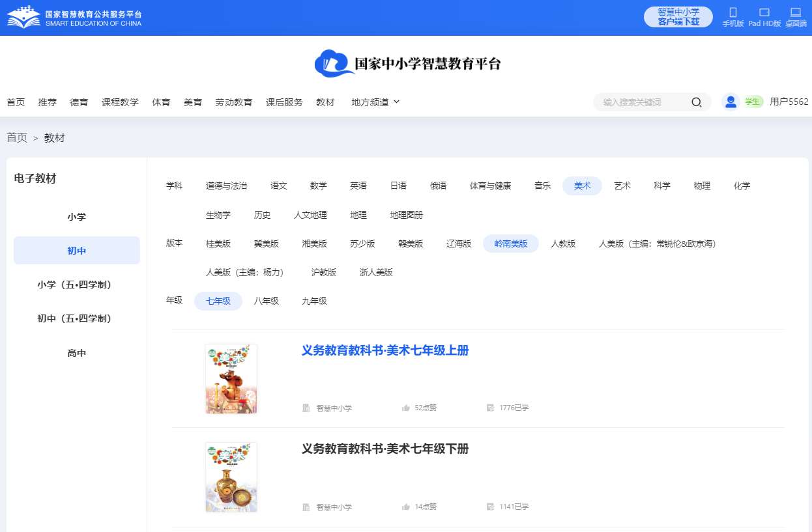Click the 用户5562 username
Image resolution: width=812 pixels, height=532 pixels.
tap(789, 102)
